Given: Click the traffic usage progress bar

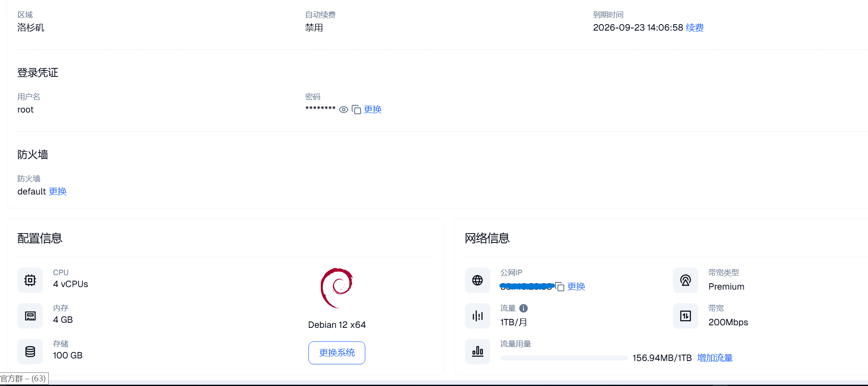Looking at the screenshot, I should (563, 358).
